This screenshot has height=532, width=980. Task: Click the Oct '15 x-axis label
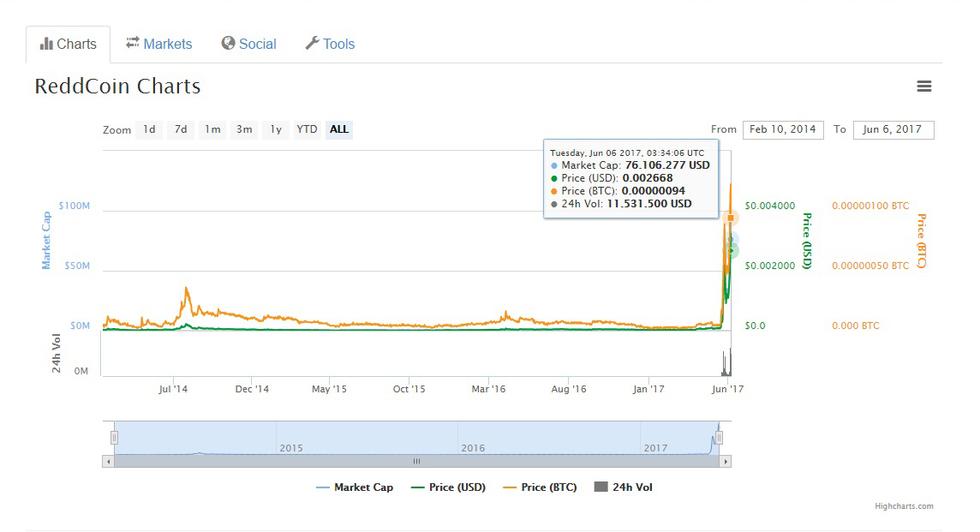click(409, 389)
